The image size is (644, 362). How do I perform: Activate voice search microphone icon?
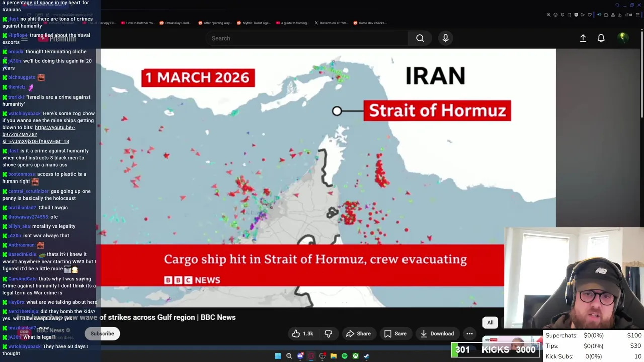[x=445, y=38]
